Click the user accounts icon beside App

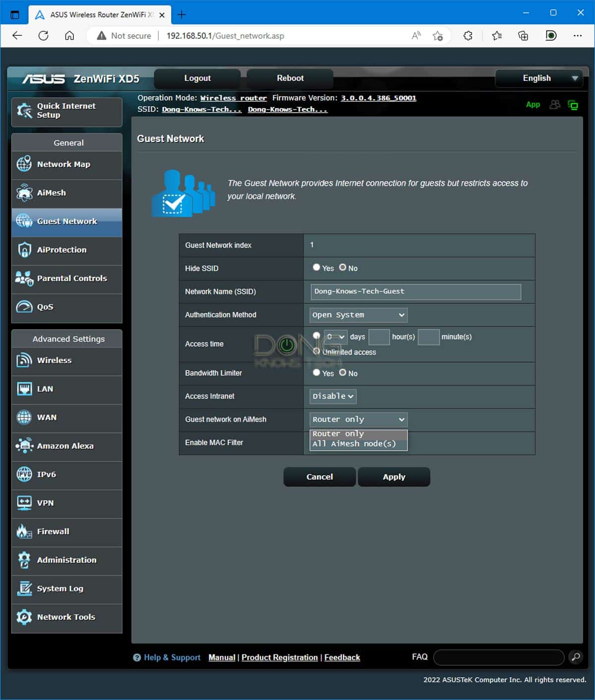click(555, 105)
